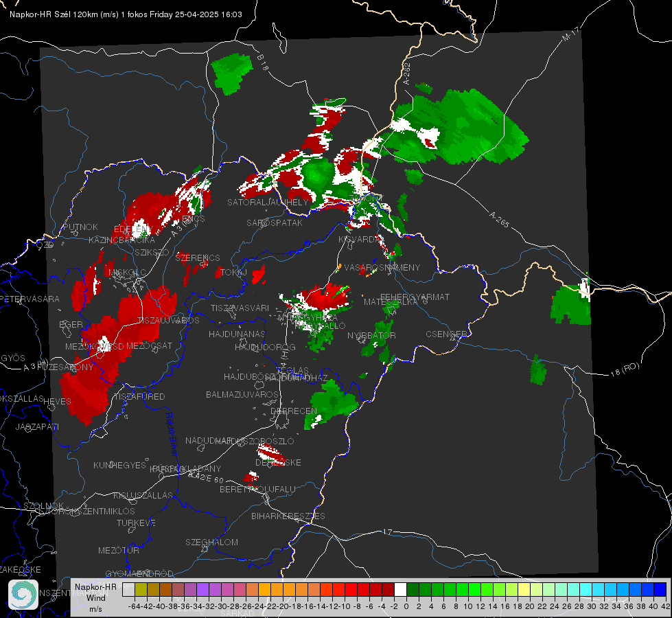Select the SÁTORALJAÚJHELY label
The height and width of the screenshot is (618, 672).
pos(268,202)
